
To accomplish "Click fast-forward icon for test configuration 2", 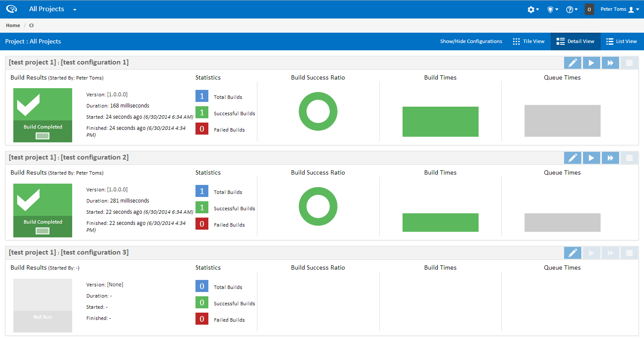I will tap(610, 158).
